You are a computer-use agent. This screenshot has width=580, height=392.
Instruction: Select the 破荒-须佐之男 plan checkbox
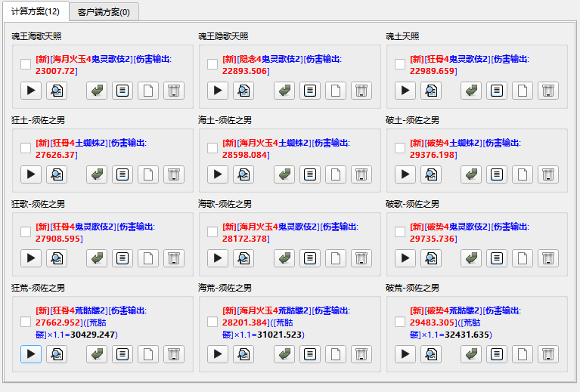[400, 322]
